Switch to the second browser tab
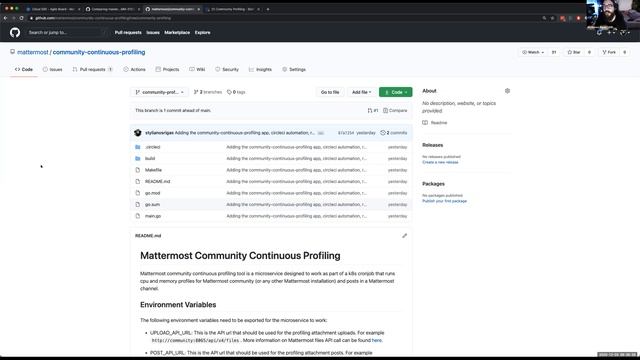Viewport: 640px width, 360px height. [113, 9]
